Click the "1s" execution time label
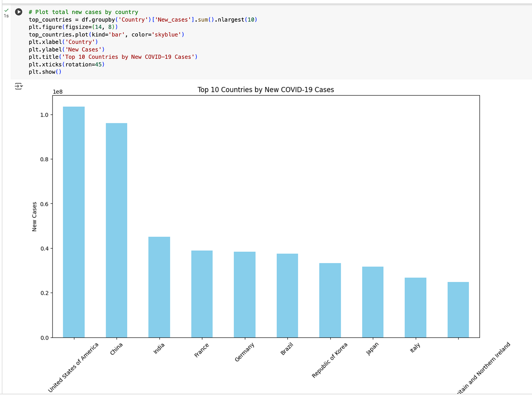The width and height of the screenshot is (532, 397). click(x=6, y=16)
